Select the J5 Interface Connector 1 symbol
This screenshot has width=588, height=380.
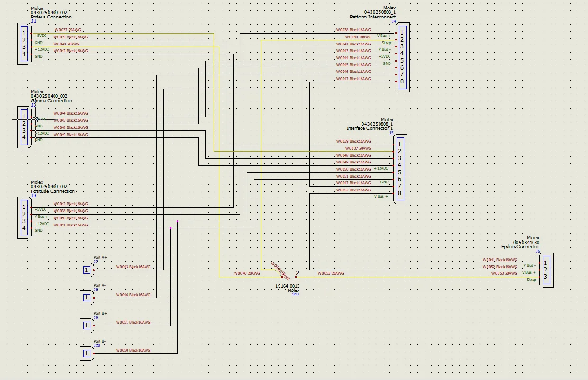coord(400,169)
